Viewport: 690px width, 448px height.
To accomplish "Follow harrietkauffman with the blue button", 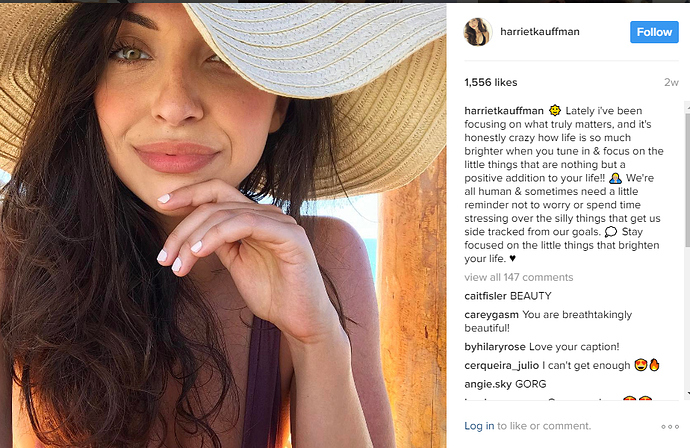I will pos(654,32).
